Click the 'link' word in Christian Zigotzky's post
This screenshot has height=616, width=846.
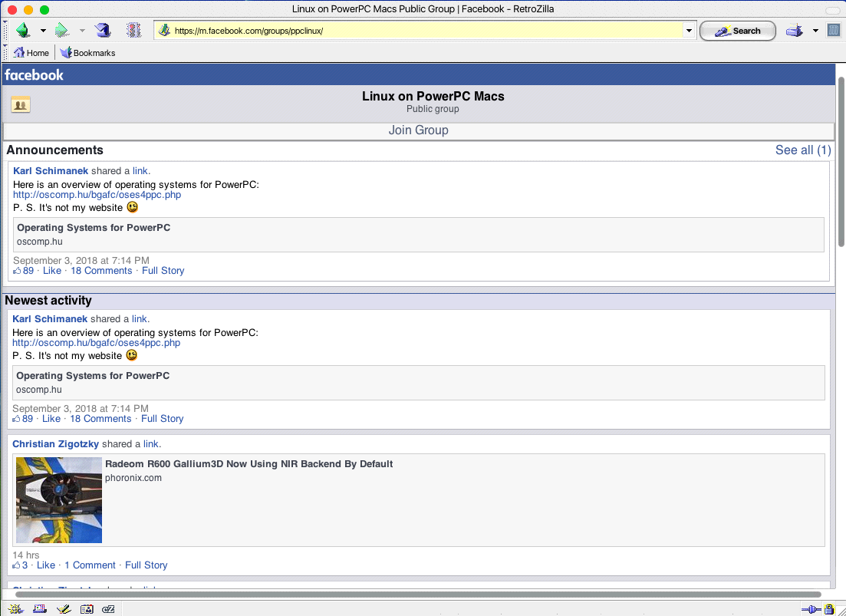151,444
